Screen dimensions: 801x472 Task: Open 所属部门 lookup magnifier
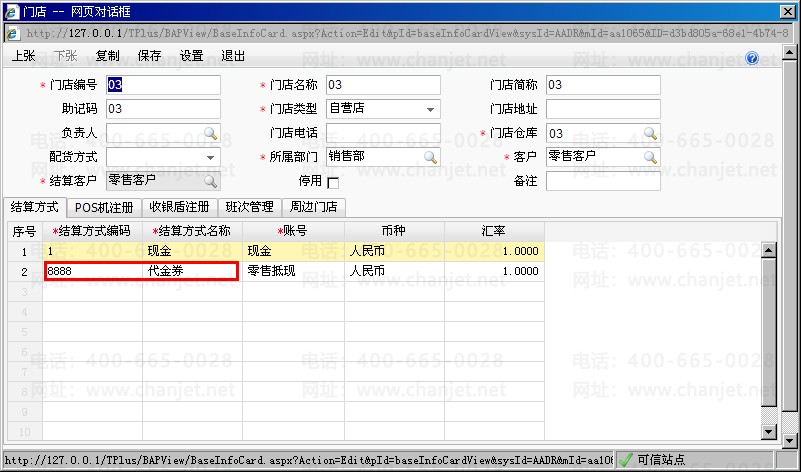(431, 157)
